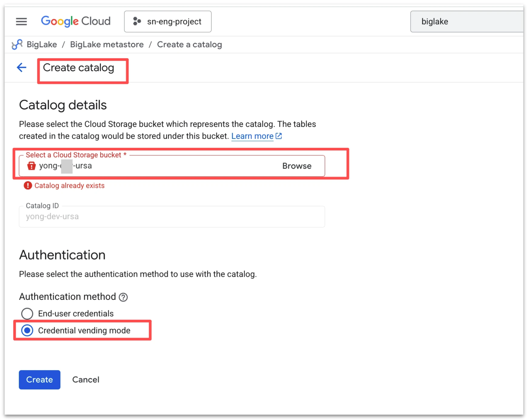Click the external link icon after Learn more
Screen dimensions: 529x420
[x=279, y=136]
